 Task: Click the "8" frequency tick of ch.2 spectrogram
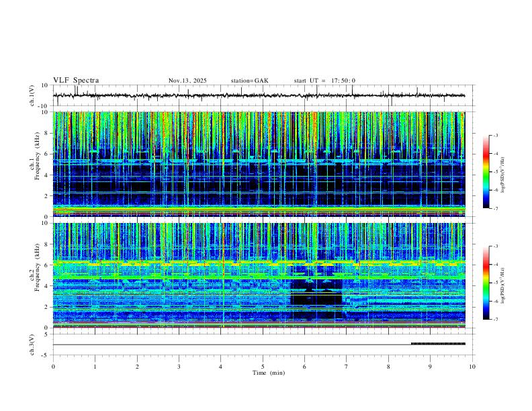click(46, 244)
